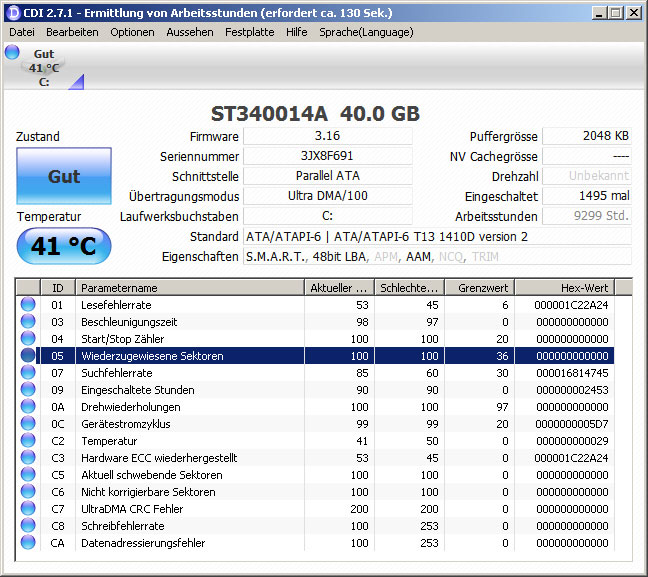
Task: Click the ID column header
Action: pos(58,288)
